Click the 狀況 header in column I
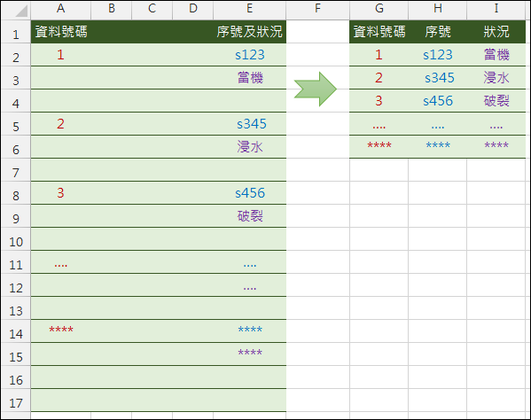Viewport: 531px width, 420px height. pyautogui.click(x=496, y=32)
